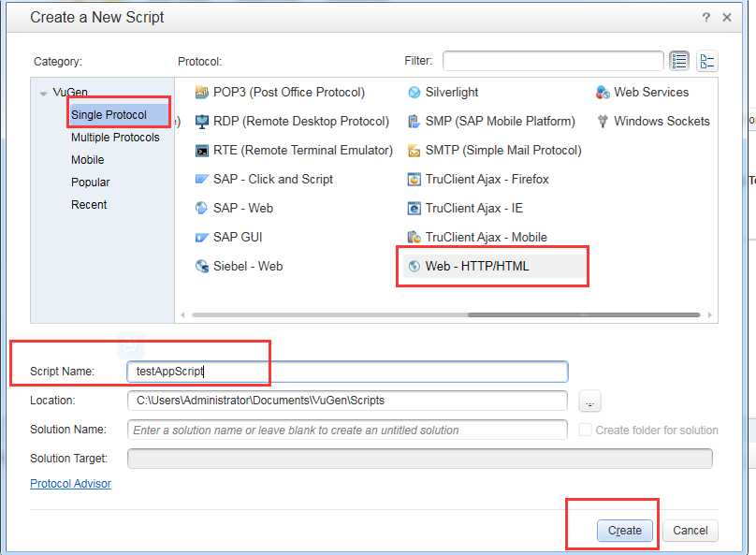Switch protocol list to list view
756x555 pixels.
(x=679, y=61)
